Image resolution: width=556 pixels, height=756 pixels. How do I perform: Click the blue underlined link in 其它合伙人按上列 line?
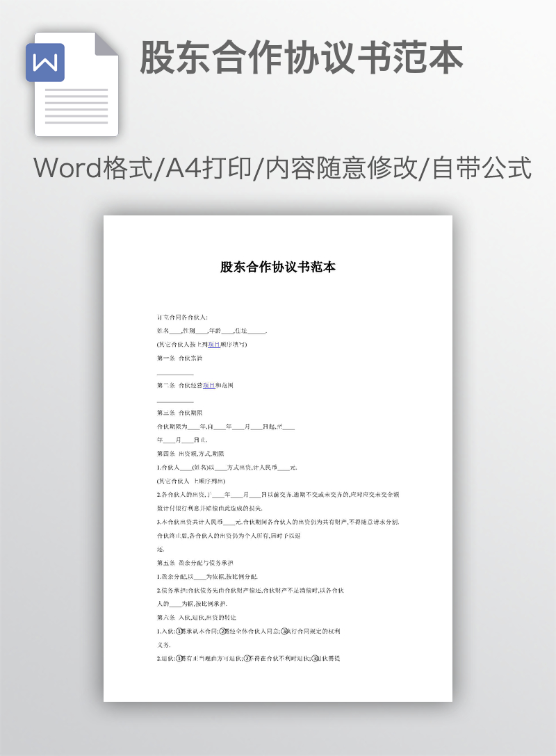pos(213,344)
